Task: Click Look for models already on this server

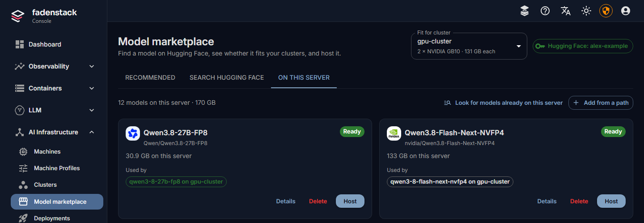Action: [503, 103]
